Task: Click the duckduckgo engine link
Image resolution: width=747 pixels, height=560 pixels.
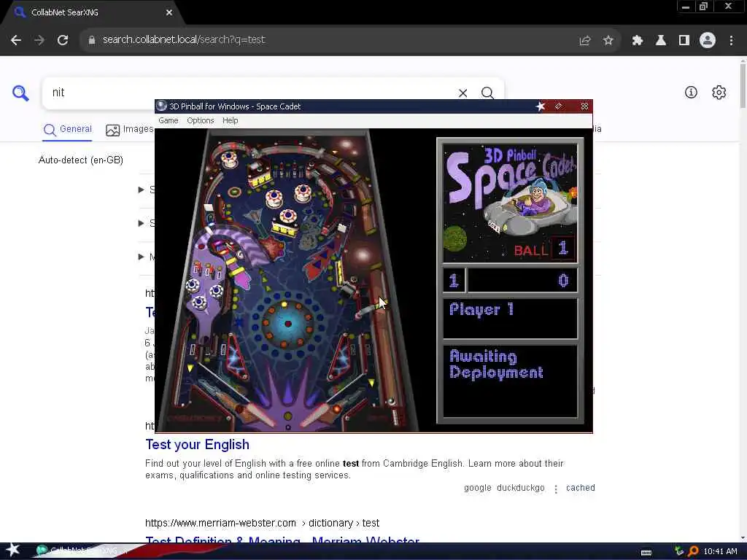Action: pos(520,488)
